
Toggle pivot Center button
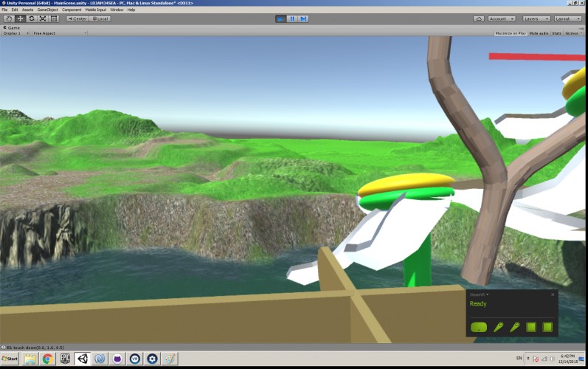[x=77, y=18]
